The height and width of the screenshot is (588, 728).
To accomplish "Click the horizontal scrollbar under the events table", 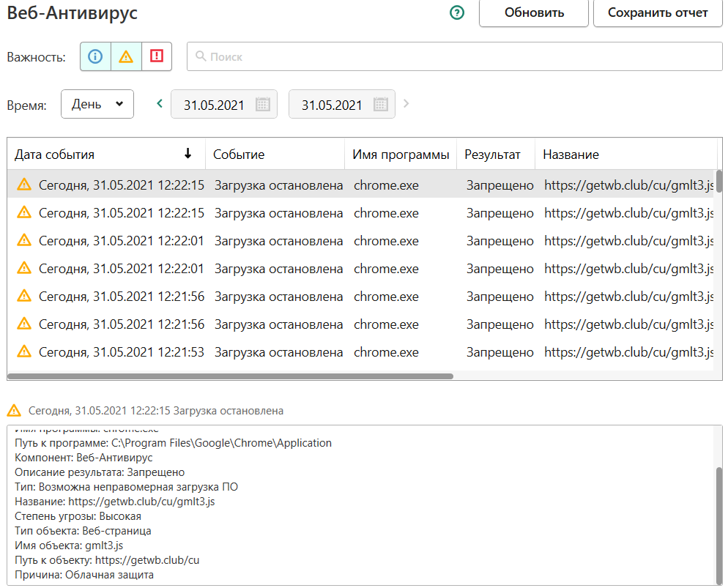I will [x=231, y=376].
